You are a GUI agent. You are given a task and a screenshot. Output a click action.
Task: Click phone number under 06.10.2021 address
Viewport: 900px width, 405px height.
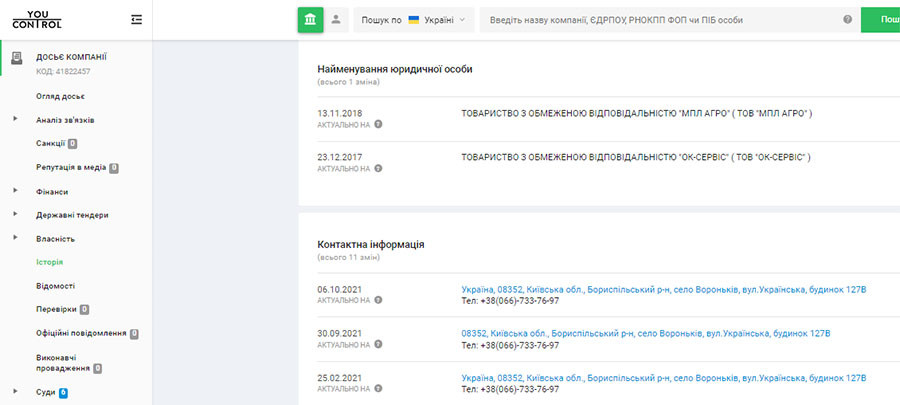click(x=510, y=301)
